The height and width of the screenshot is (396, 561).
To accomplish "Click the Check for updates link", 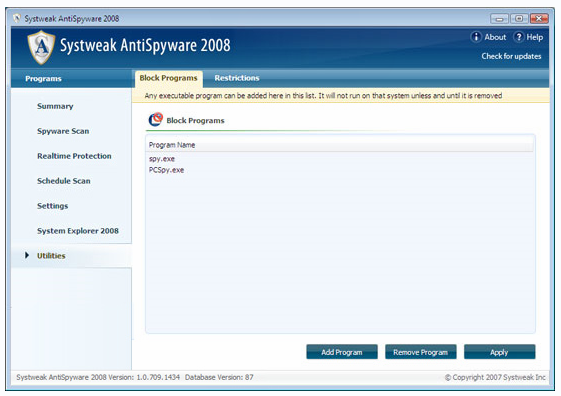I will (511, 56).
